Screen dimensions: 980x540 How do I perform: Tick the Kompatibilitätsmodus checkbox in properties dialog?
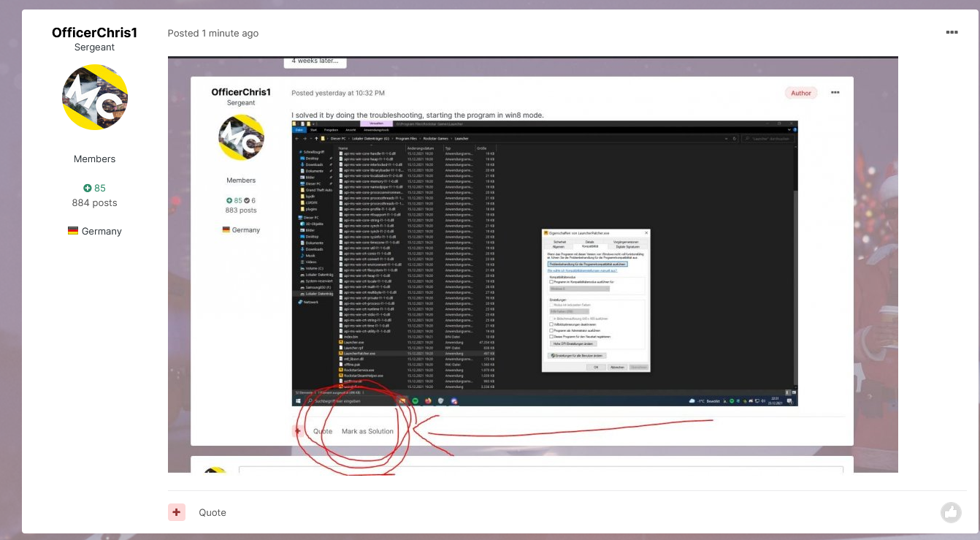[551, 282]
